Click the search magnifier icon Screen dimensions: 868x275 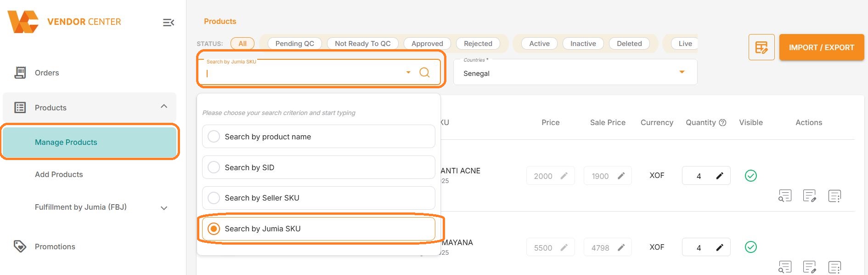click(425, 73)
